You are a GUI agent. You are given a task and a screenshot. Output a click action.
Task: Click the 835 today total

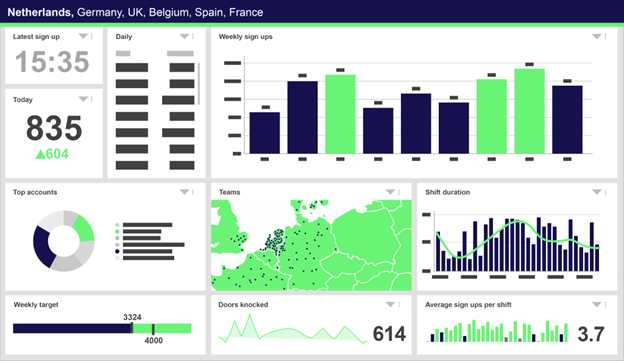(54, 128)
